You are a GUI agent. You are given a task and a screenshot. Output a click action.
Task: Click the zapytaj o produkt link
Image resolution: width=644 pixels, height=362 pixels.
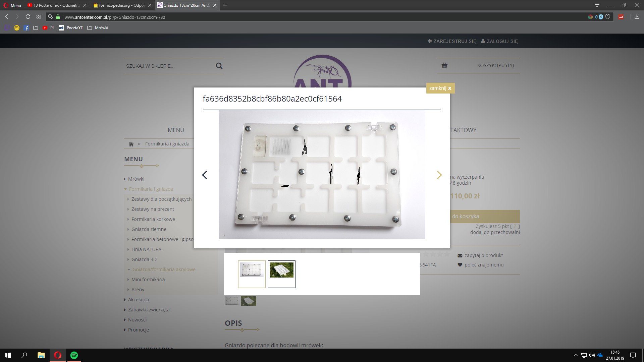[483, 255]
